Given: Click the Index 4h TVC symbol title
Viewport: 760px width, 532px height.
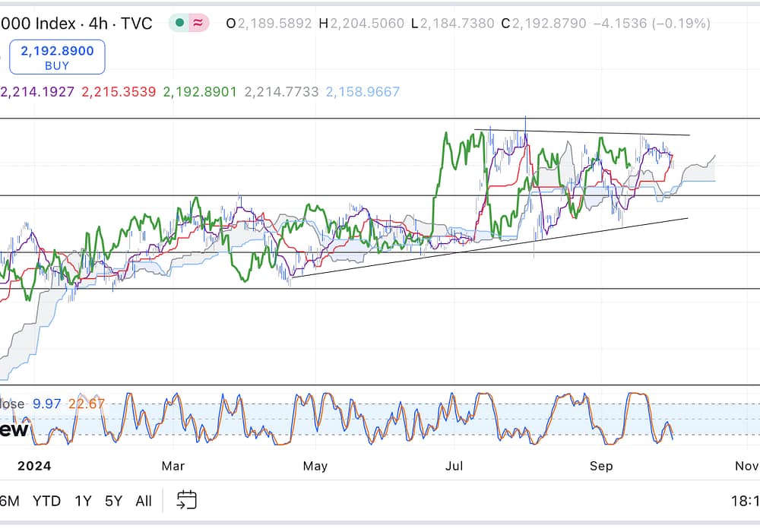Looking at the screenshot, I should [x=76, y=23].
